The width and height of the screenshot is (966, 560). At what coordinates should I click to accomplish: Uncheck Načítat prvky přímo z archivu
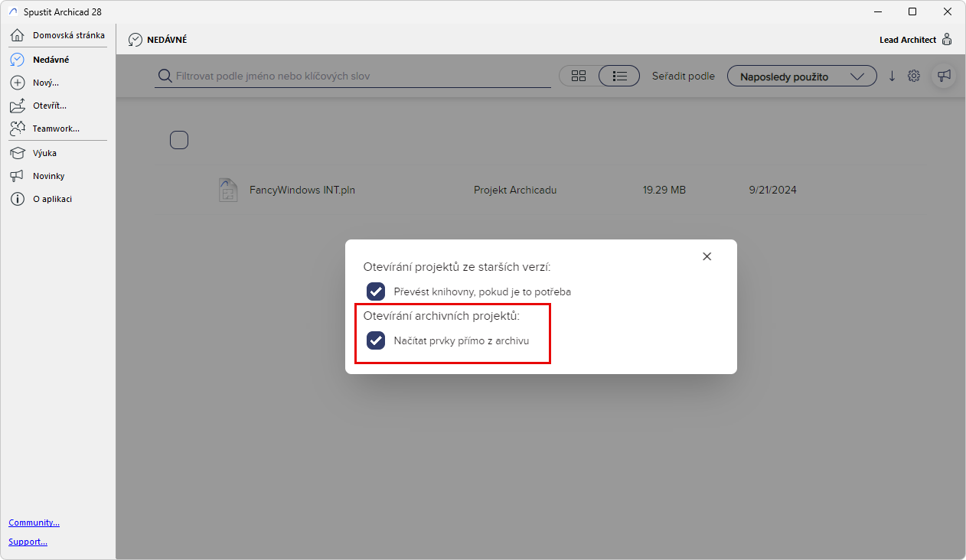click(376, 340)
